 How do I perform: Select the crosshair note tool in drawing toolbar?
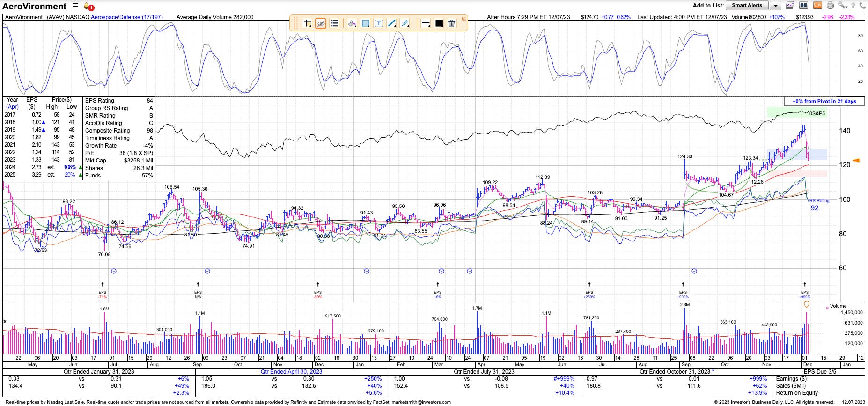307,23
